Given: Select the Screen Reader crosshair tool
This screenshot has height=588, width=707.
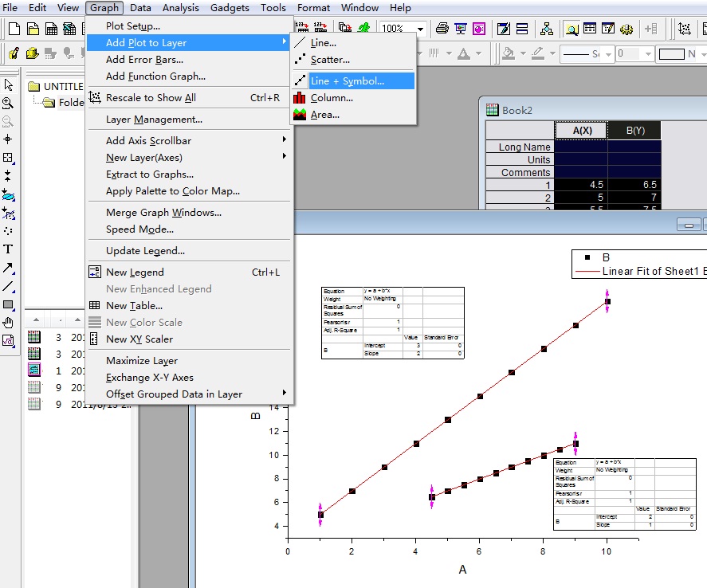Looking at the screenshot, I should 8,139.
